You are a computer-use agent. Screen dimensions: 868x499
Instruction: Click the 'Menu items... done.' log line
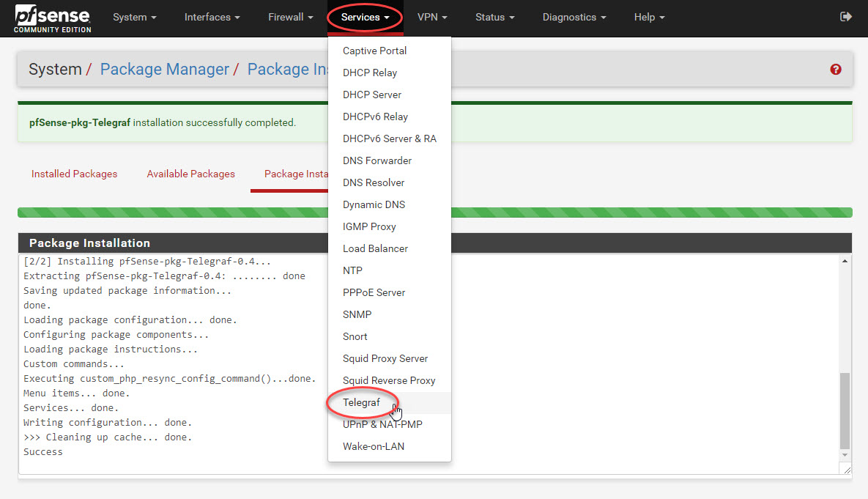(76, 393)
